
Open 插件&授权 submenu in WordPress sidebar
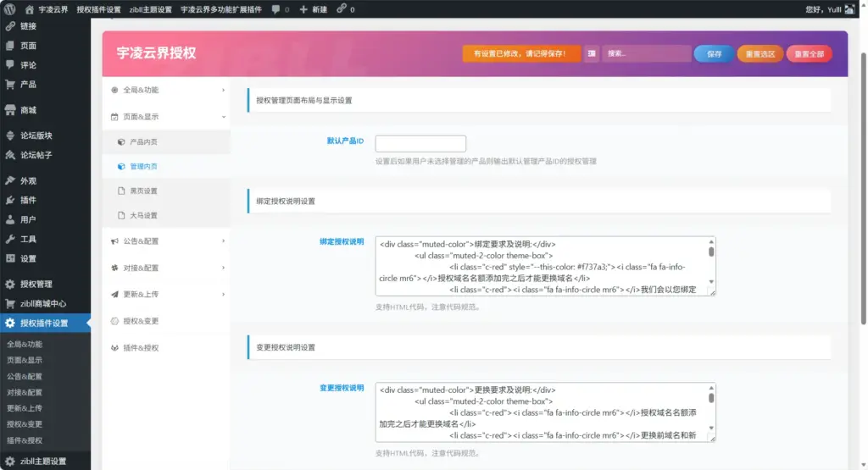pyautogui.click(x=25, y=440)
